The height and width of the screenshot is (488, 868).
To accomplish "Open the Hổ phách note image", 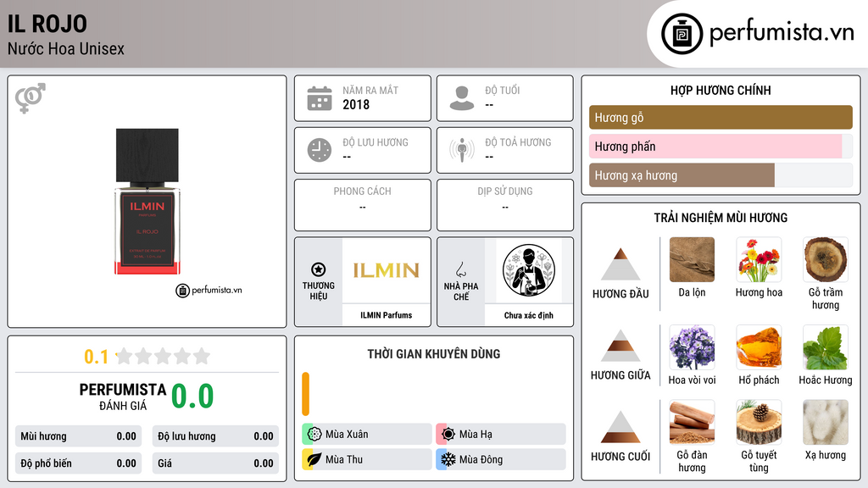I will 759,347.
